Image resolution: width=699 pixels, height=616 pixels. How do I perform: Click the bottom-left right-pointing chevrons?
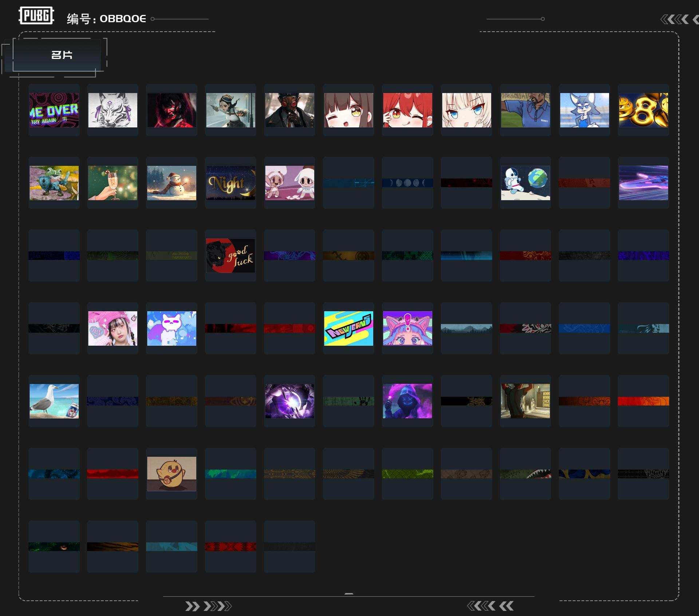(208, 606)
